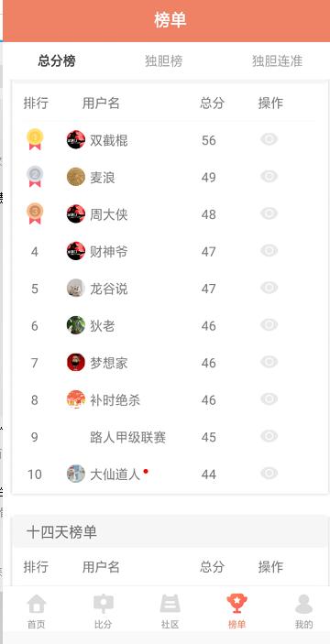Click the eye icon for 龙谷说
Screen dimensions: 330x644
tap(269, 288)
